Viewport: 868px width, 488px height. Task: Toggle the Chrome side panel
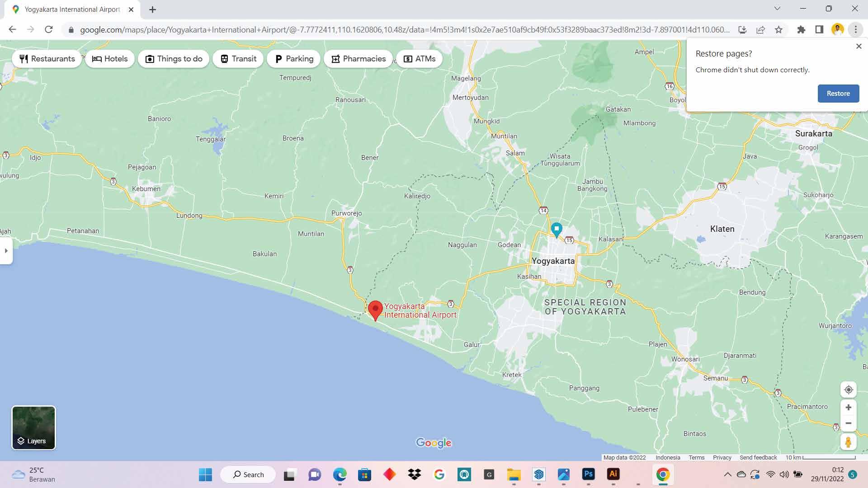[819, 30]
